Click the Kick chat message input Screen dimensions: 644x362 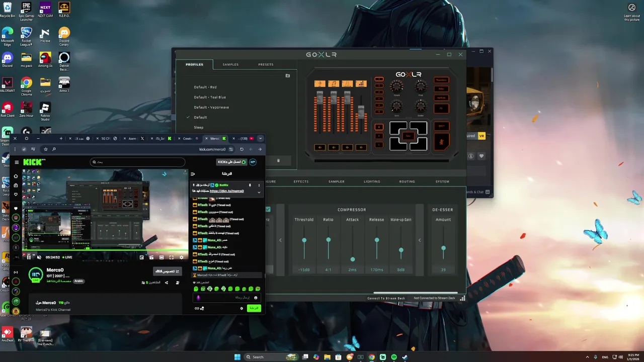[227, 298]
